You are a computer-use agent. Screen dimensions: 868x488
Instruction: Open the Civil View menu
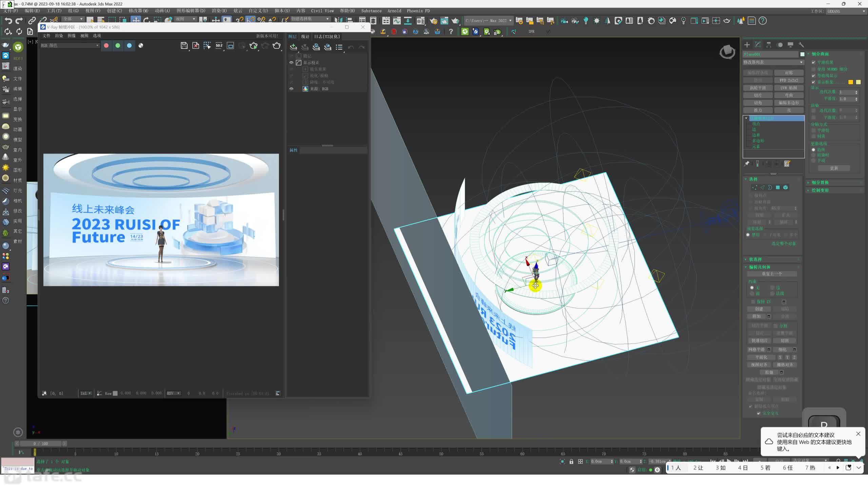coord(322,11)
